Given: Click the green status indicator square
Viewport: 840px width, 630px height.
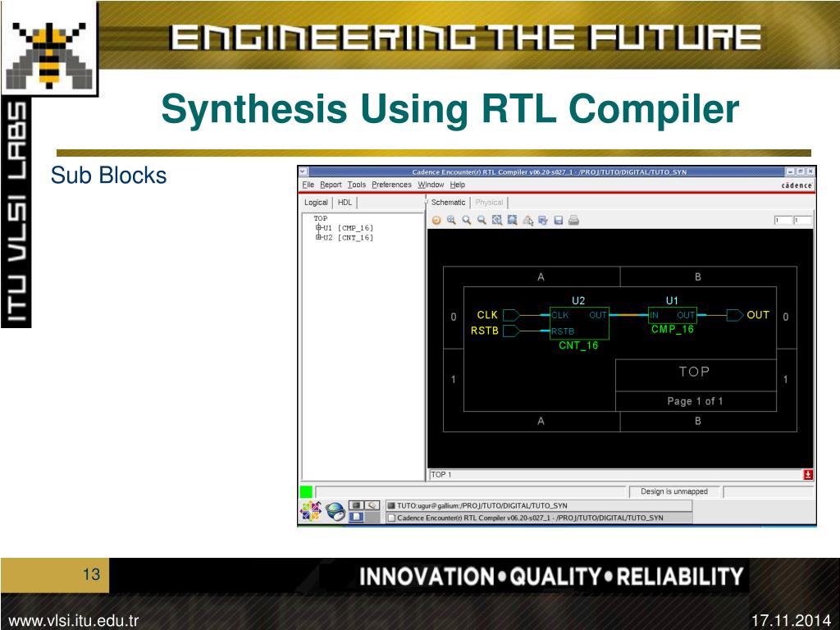Looking at the screenshot, I should click(x=306, y=492).
